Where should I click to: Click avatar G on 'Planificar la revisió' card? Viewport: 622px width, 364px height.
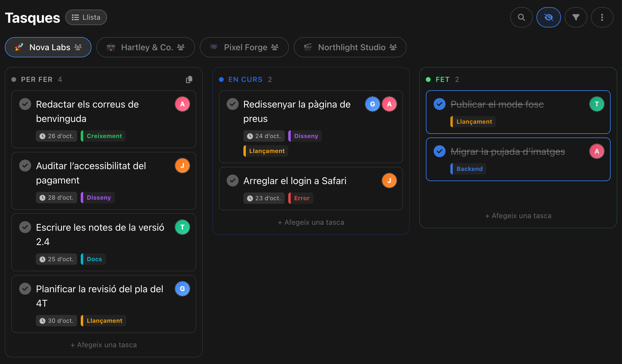point(182,289)
